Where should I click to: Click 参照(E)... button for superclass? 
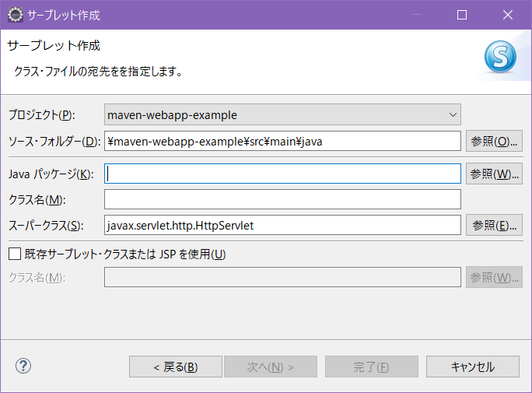tap(494, 225)
